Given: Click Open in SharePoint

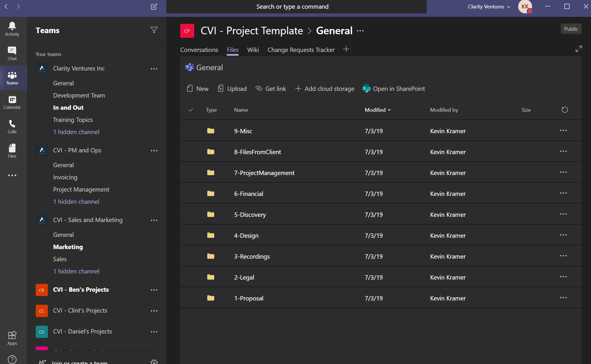Looking at the screenshot, I should (x=394, y=89).
